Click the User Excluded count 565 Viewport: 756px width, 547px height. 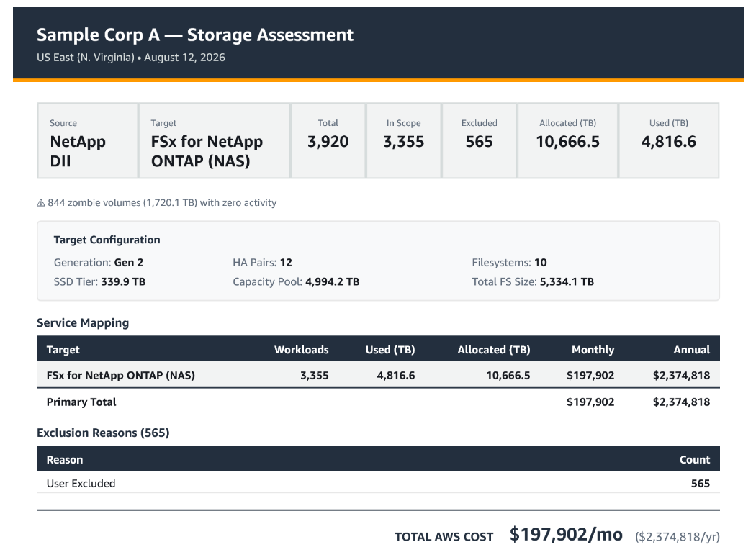701,484
